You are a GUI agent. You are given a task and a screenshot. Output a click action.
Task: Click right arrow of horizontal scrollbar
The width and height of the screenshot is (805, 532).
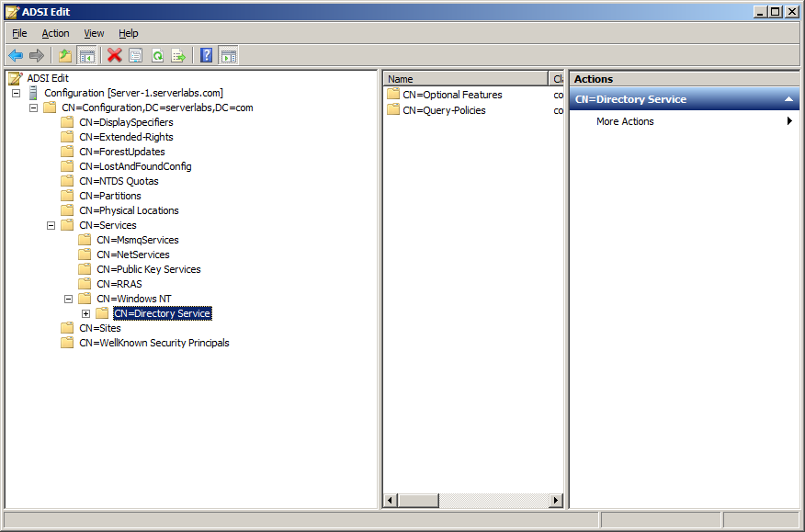(x=555, y=500)
